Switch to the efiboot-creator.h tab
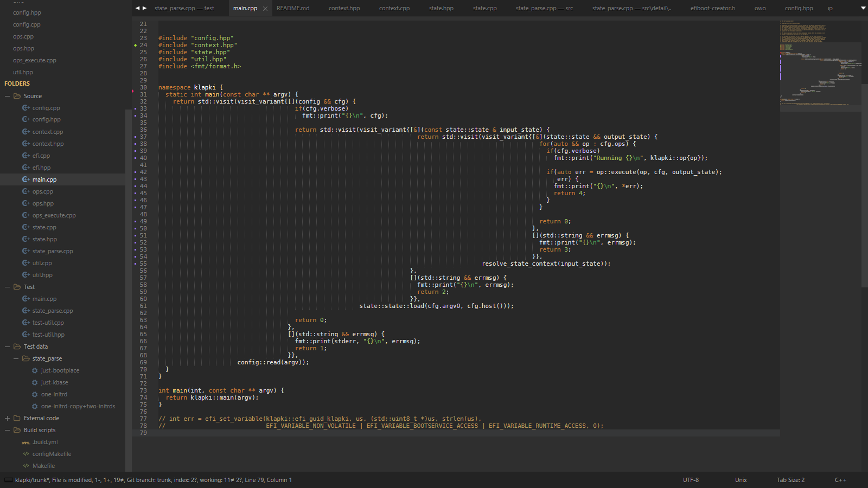 [712, 8]
